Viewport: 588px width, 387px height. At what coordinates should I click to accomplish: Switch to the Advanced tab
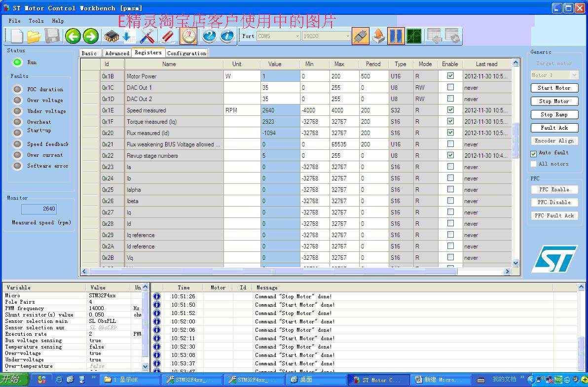pos(117,53)
